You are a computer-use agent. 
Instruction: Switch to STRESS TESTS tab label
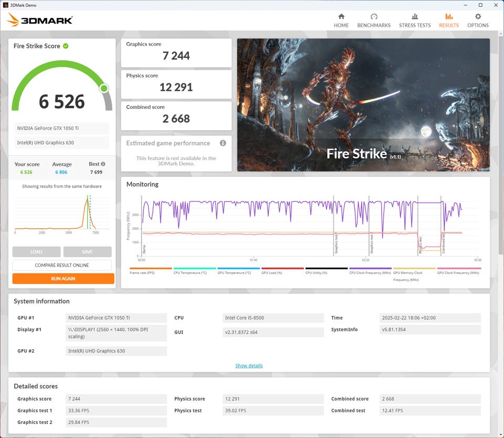pyautogui.click(x=415, y=25)
